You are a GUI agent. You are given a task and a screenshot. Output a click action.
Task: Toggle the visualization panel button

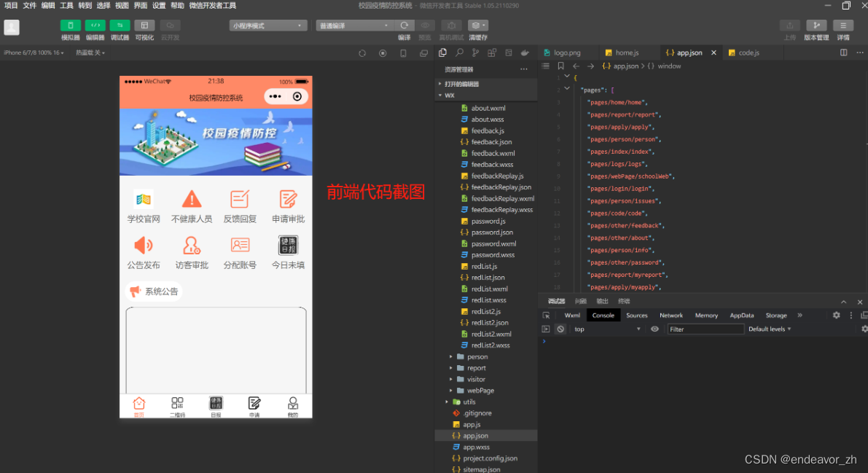point(144,26)
